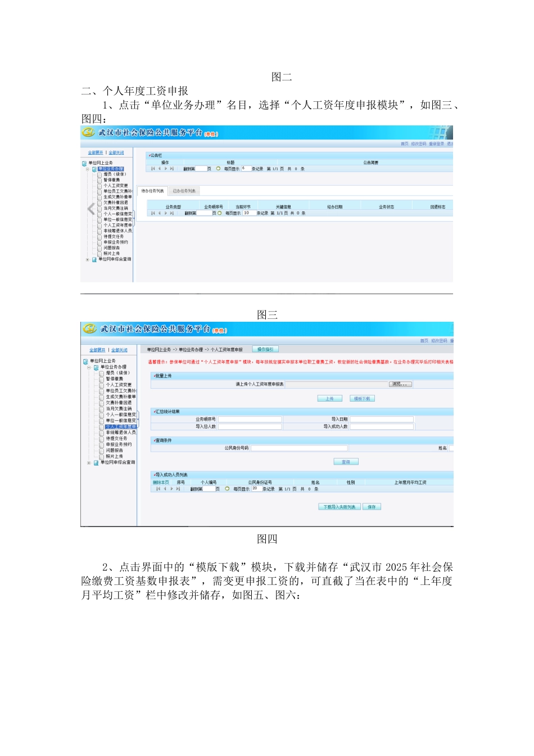Go to previous page in 图三 task list pager

(x=159, y=213)
